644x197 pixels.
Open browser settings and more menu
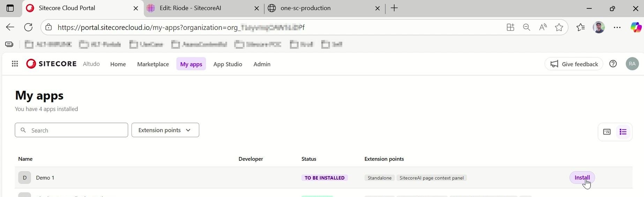(617, 27)
